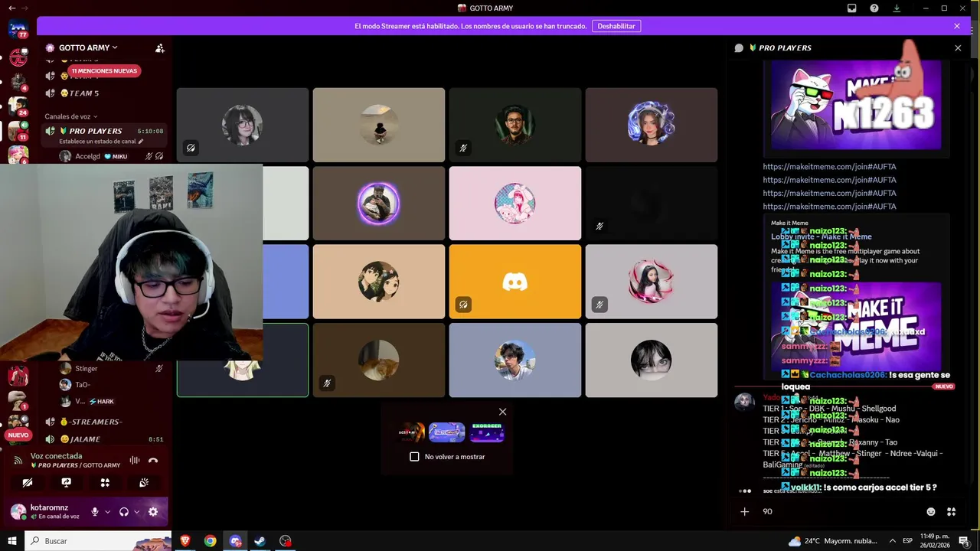Select user Stinger in voice list
Viewport: 980px width, 551px height.
86,368
